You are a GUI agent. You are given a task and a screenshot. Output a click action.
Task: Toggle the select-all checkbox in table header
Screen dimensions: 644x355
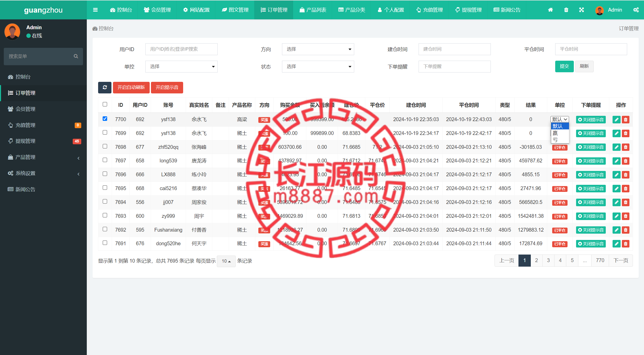(x=105, y=104)
